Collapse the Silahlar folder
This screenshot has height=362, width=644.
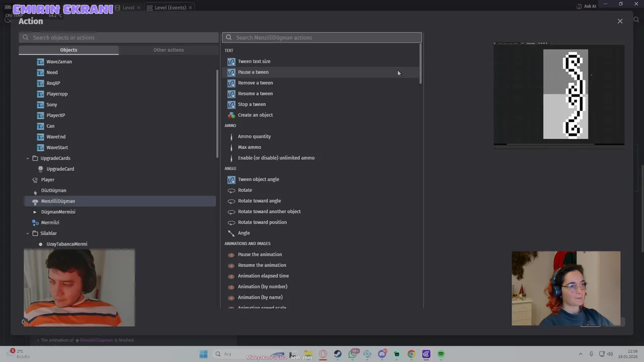click(x=28, y=233)
